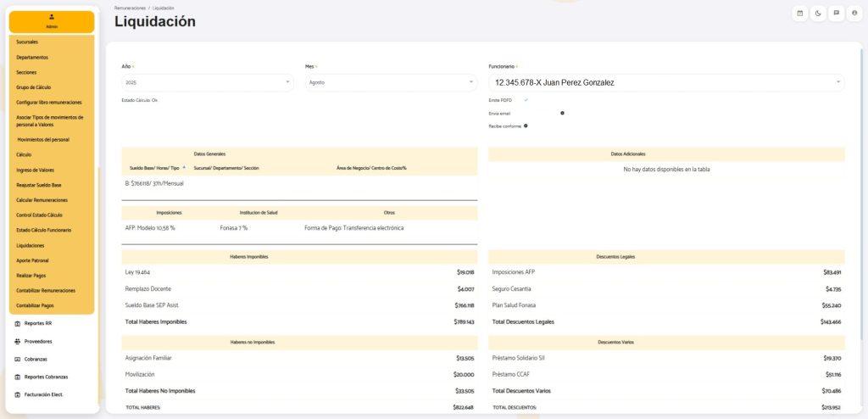
Task: Open Calcular Remuneraciones menu item
Action: point(42,200)
